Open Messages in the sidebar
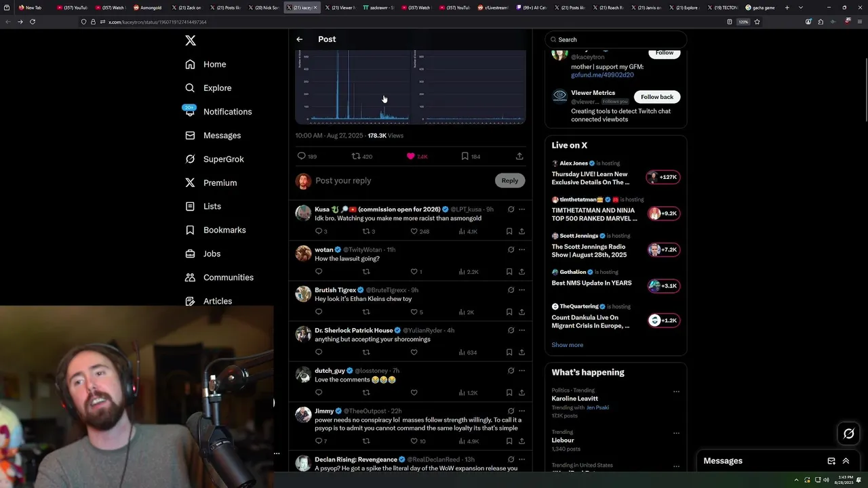The width and height of the screenshot is (868, 488). tap(214, 136)
